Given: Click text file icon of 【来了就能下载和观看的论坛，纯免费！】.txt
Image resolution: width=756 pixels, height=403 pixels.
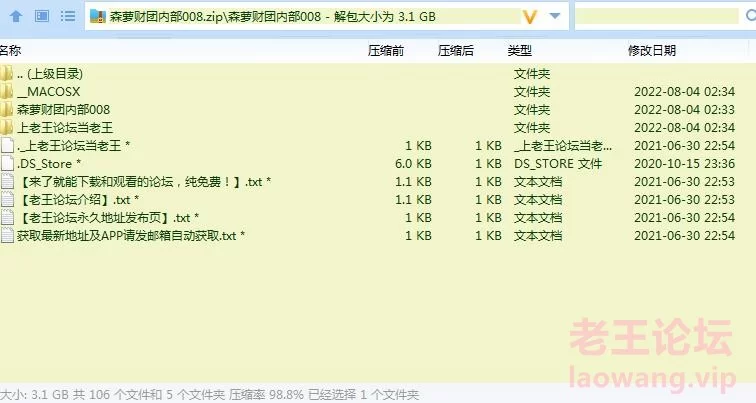Looking at the screenshot, I should coord(7,182).
